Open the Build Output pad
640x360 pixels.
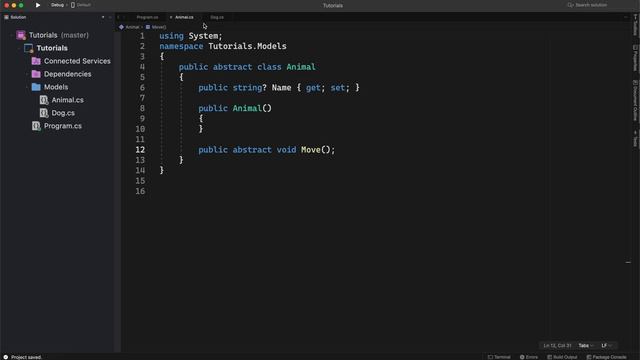point(562,357)
